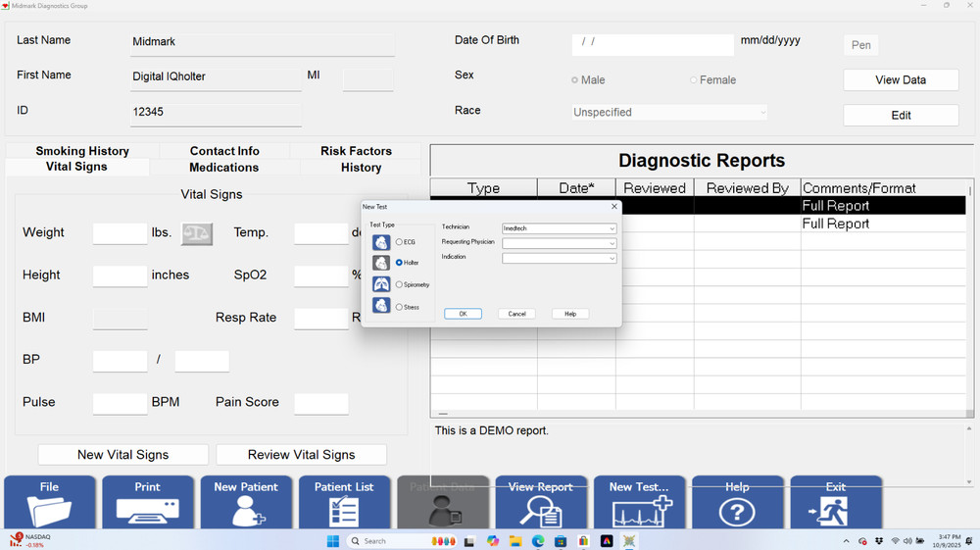Viewport: 980px width, 550px height.
Task: Click the Pulse input field
Action: click(x=120, y=403)
